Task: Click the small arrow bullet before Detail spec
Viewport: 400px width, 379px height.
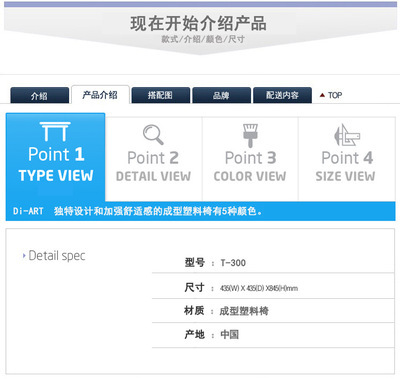Action: coord(24,256)
